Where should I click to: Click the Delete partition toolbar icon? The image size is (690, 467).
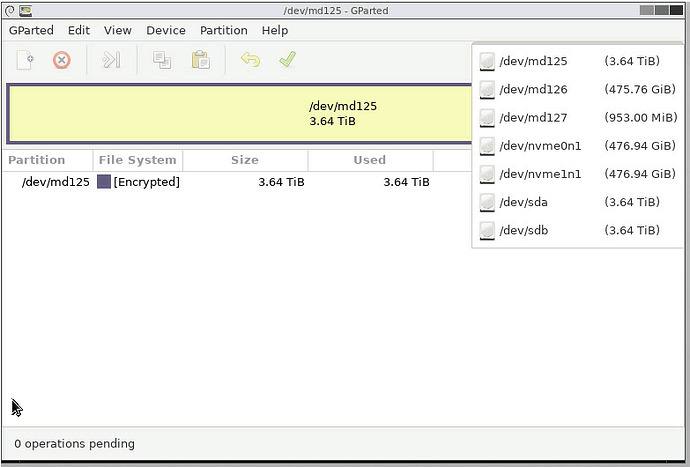(62, 60)
